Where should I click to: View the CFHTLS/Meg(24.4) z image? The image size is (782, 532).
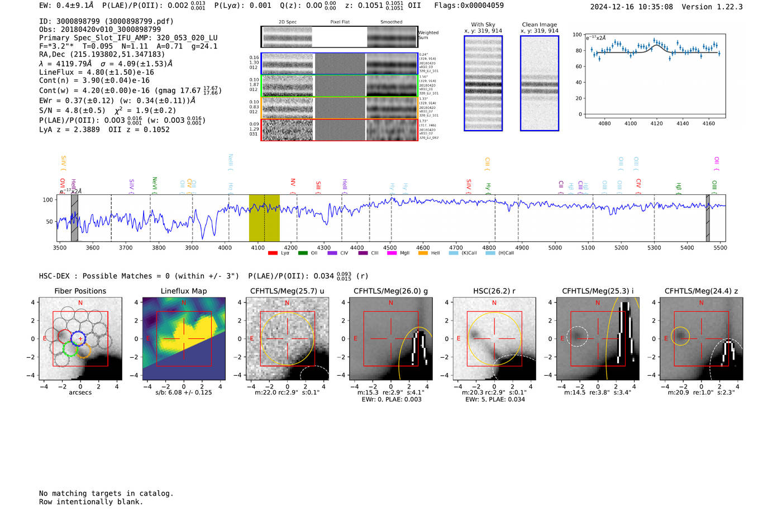coord(701,339)
